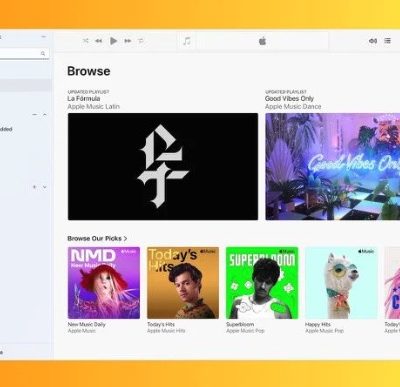This screenshot has width=400, height=387.
Task: Toggle repeat mode in the toolbar
Action: [141, 41]
